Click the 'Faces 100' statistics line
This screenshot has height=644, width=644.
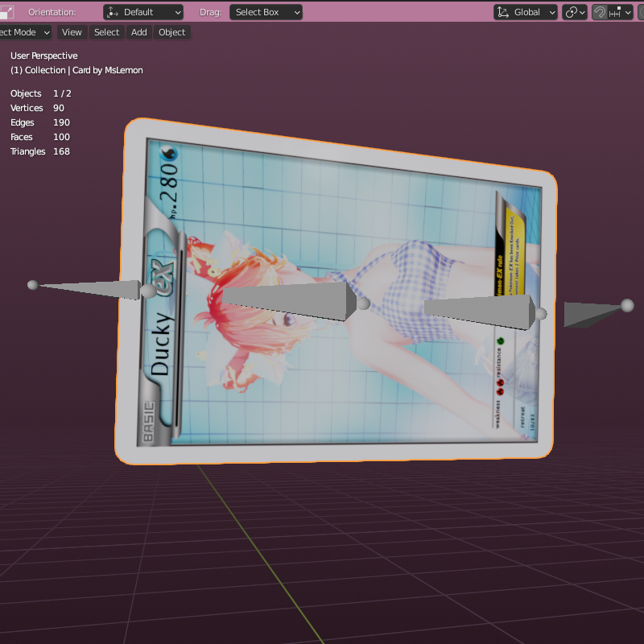pyautogui.click(x=40, y=137)
